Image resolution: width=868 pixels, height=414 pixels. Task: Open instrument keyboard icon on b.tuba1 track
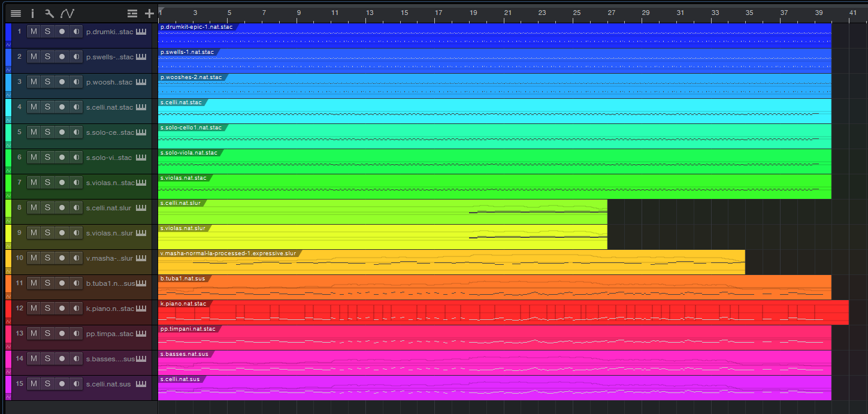(x=141, y=283)
